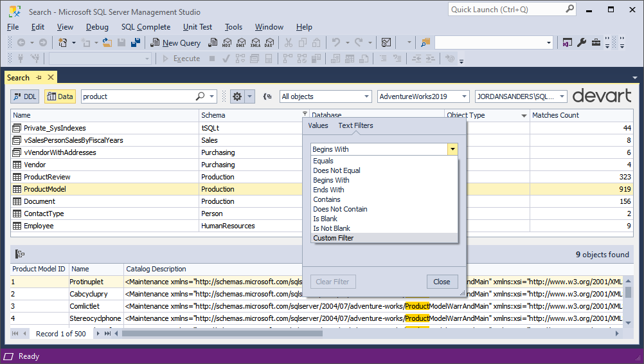Open the search history dropdown arrow
The image size is (644, 364).
(x=212, y=96)
